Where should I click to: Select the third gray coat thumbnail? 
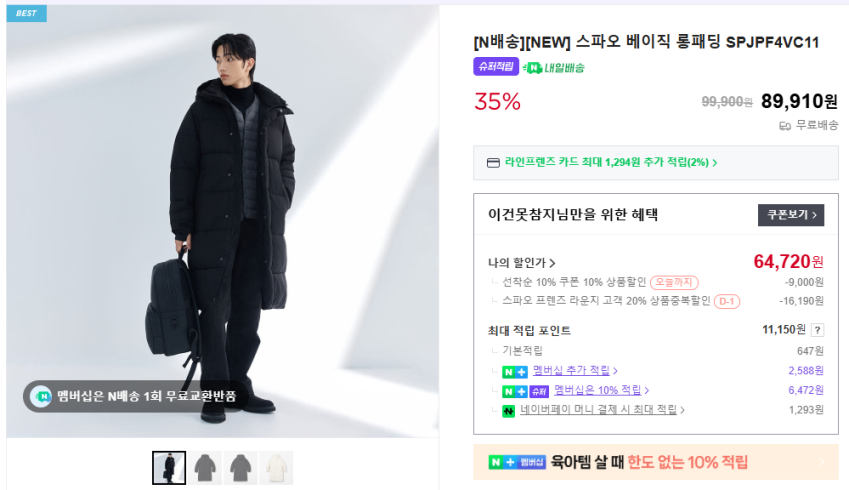click(x=241, y=468)
